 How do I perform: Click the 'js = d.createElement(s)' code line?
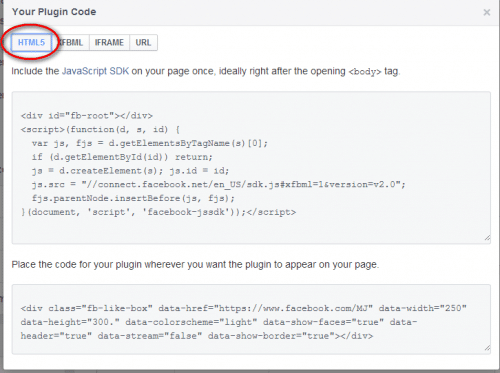130,171
